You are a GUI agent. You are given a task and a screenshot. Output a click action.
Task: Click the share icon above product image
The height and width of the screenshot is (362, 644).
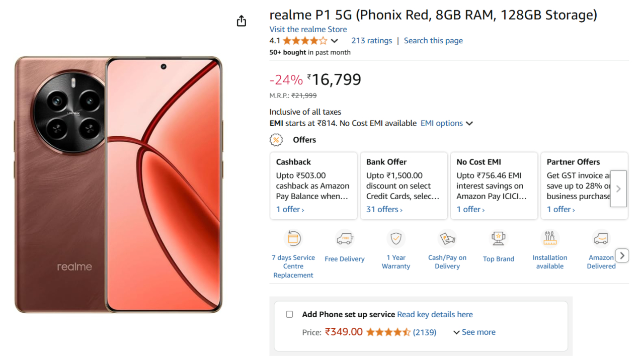click(242, 21)
